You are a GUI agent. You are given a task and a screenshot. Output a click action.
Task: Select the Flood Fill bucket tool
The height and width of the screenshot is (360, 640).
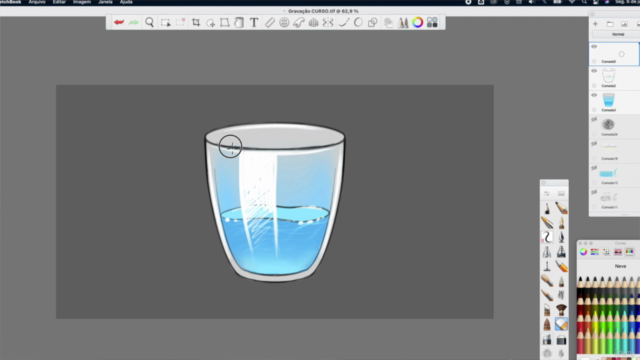click(x=239, y=22)
